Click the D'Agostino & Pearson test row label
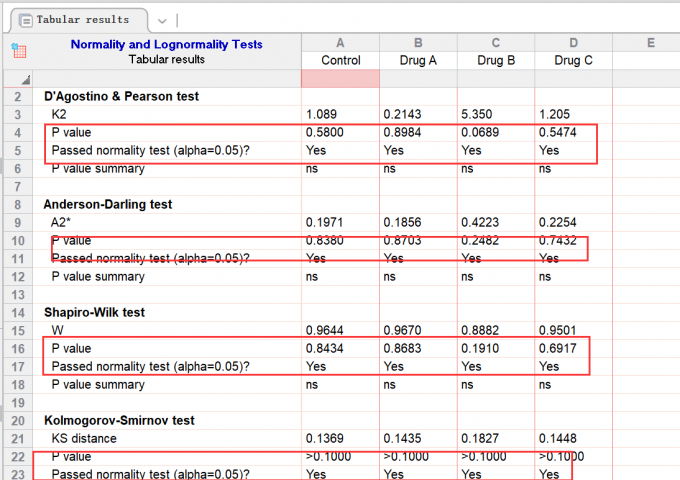 [121, 97]
